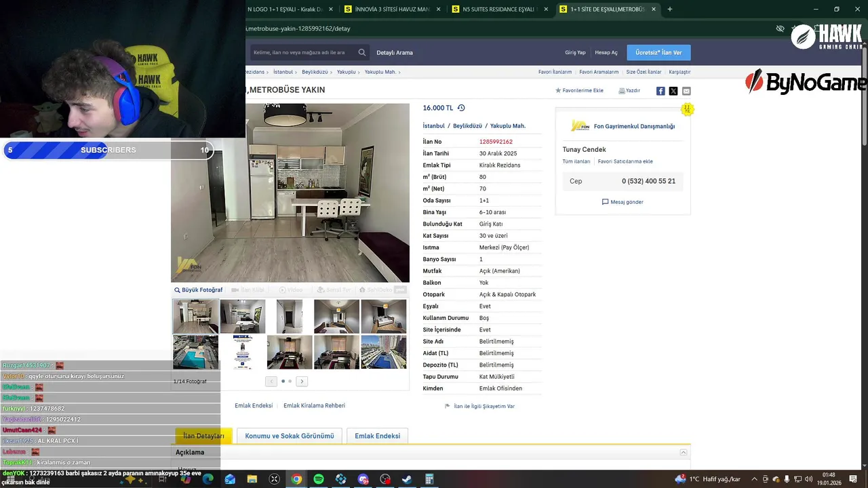Viewport: 868px width, 488px height.
Task: Click phone number 0 (532) 400 55 21
Action: pos(648,181)
